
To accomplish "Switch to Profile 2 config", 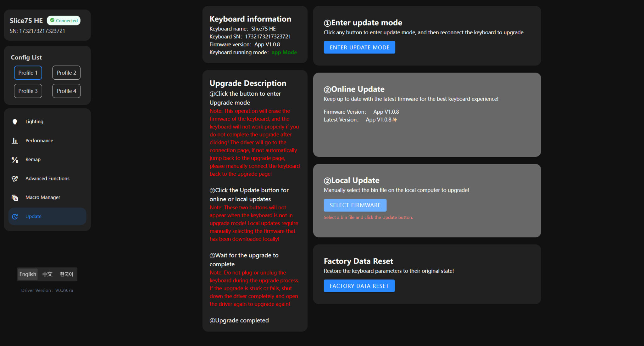I will pos(66,73).
